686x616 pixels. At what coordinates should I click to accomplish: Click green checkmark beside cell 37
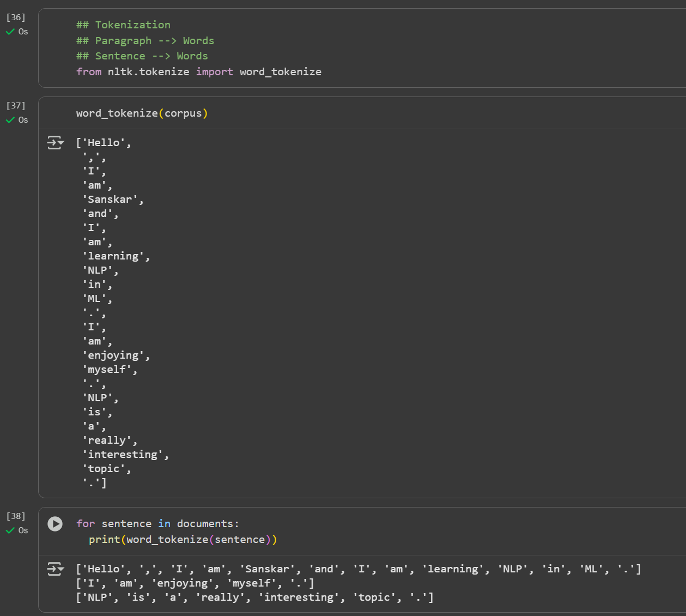[x=10, y=120]
